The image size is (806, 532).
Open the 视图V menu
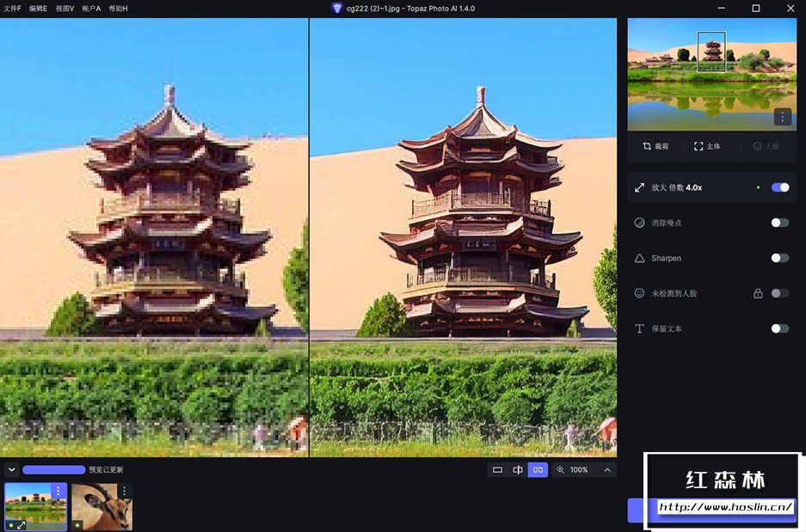(x=65, y=9)
